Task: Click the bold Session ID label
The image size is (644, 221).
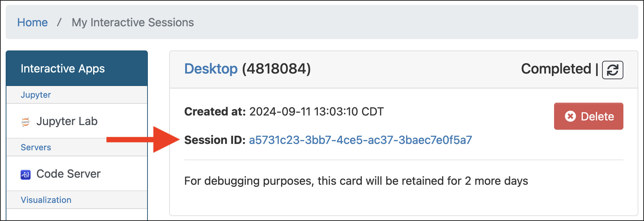Action: point(215,140)
